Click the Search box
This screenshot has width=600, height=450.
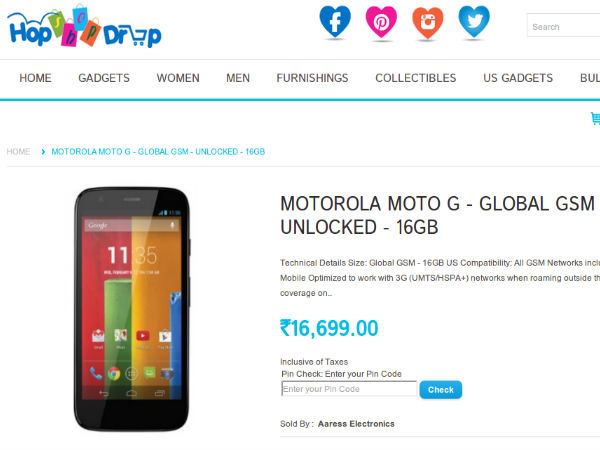click(x=563, y=25)
